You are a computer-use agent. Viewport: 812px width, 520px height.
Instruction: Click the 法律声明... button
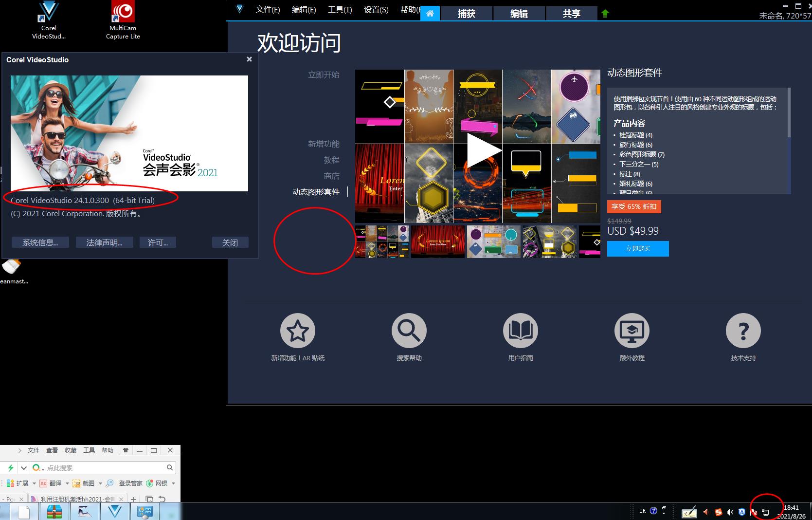tap(104, 242)
